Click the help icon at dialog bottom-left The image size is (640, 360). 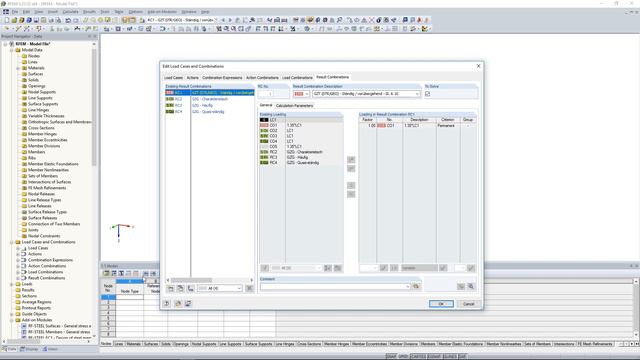pos(167,304)
